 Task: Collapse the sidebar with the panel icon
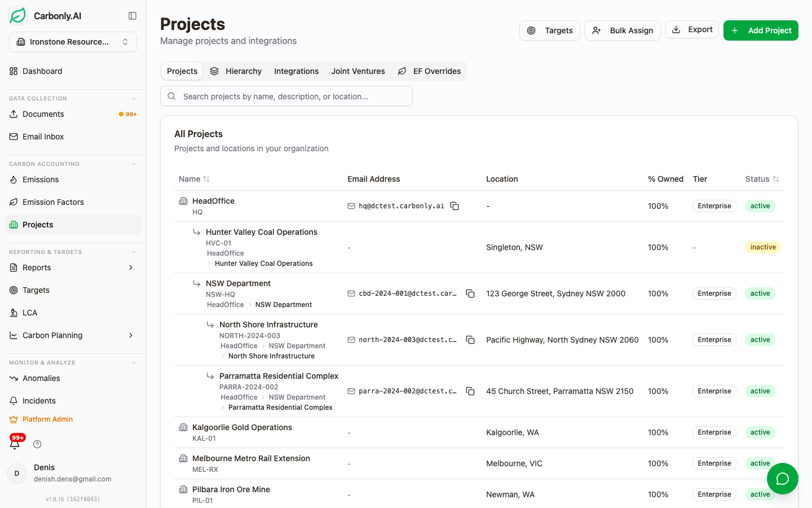[x=133, y=16]
